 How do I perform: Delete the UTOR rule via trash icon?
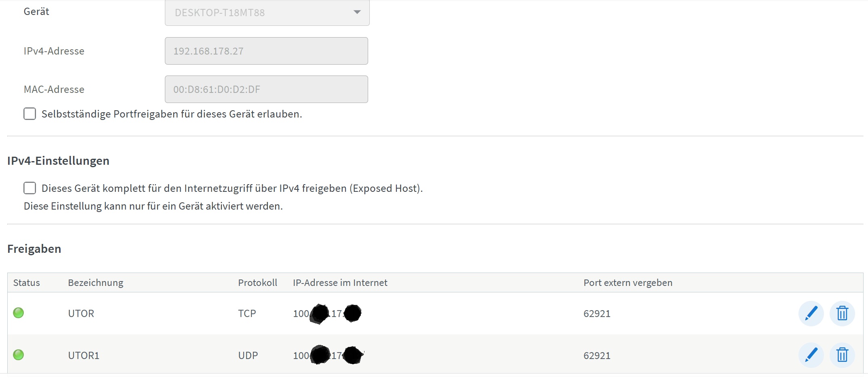coord(842,313)
